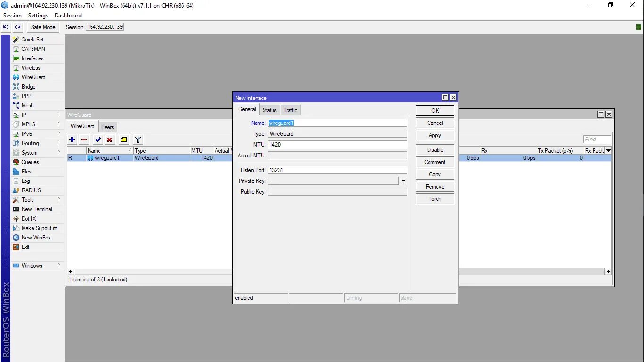Select WireGuard tab in WireGuard window
This screenshot has width=644, height=362.
(83, 126)
